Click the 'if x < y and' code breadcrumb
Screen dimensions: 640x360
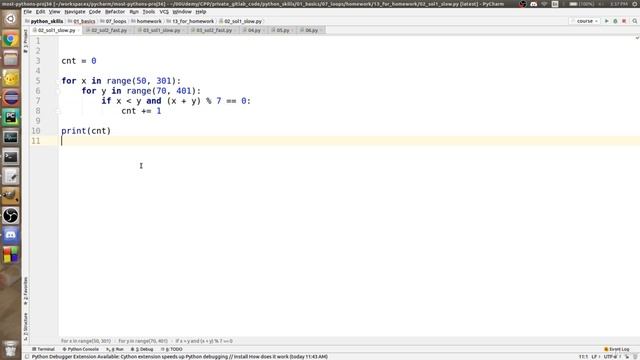coord(204,341)
